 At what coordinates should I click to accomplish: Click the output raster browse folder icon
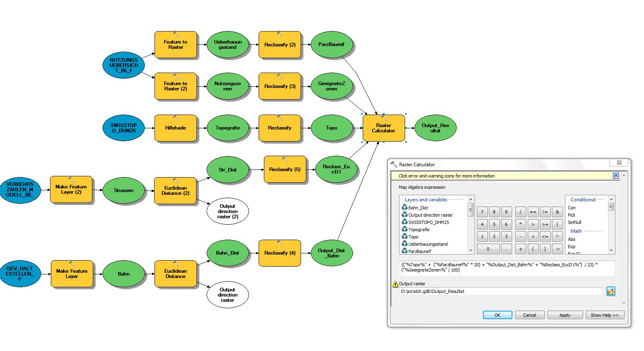(611, 291)
